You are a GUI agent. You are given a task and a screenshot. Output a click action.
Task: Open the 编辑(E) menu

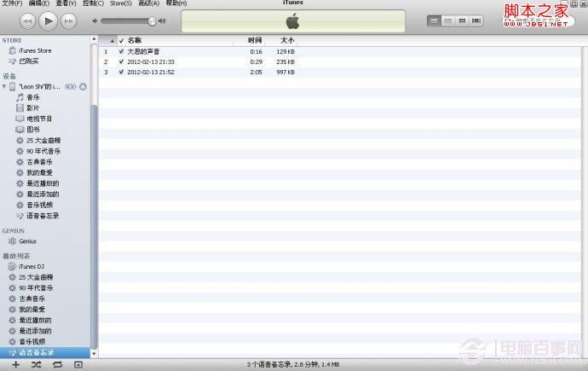(x=39, y=3)
